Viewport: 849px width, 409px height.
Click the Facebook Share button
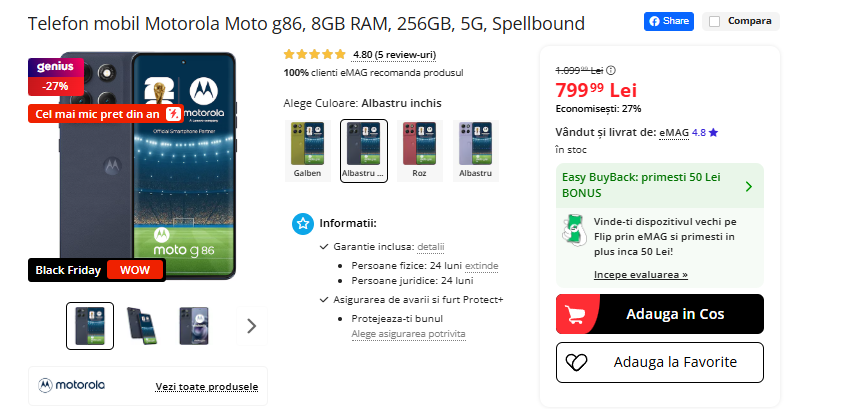669,21
